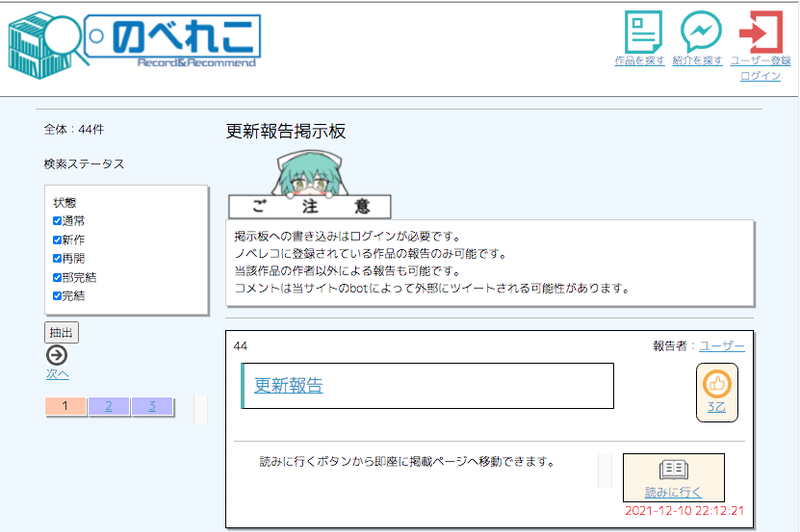Screen dimensions: 800x532
Task: Open the ログイン link
Action: [x=760, y=76]
